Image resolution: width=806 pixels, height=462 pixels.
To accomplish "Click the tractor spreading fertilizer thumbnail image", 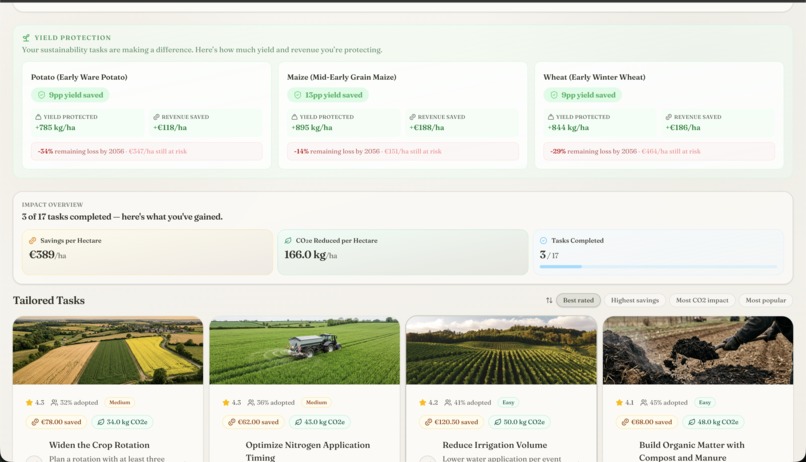I will point(304,350).
